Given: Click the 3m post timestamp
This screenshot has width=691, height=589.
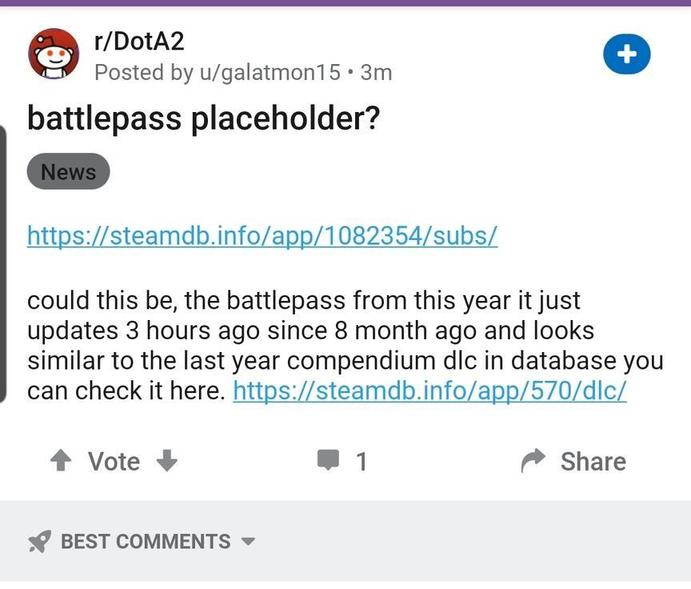Looking at the screenshot, I should (x=376, y=72).
